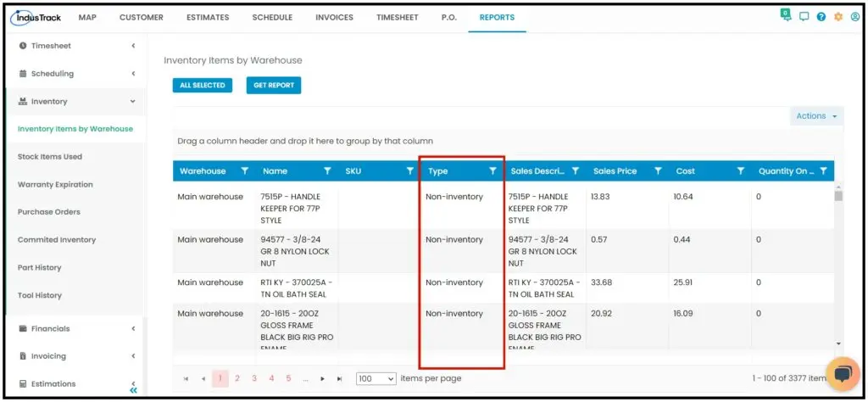Filter the Type column
Image resolution: width=868 pixels, height=402 pixels.
492,171
